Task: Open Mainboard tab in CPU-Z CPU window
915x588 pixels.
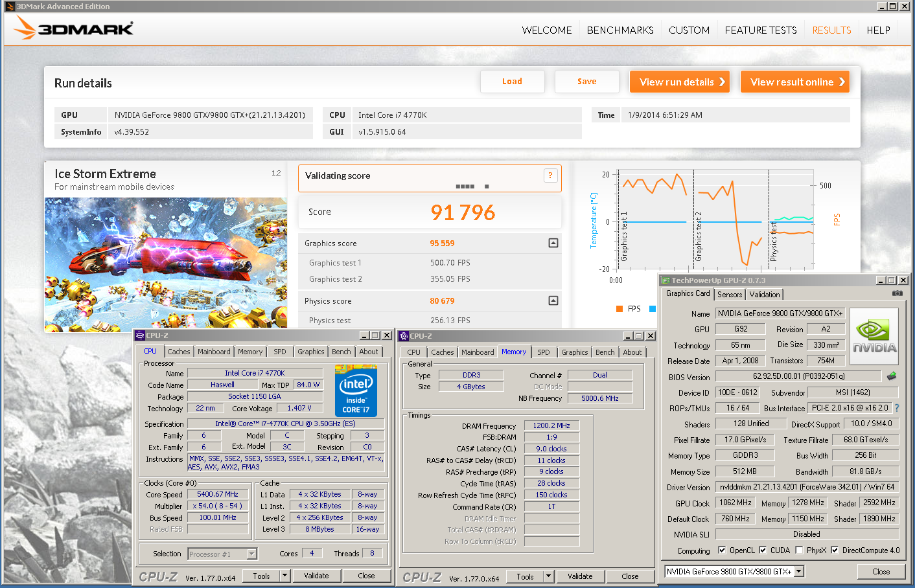Action: click(214, 352)
